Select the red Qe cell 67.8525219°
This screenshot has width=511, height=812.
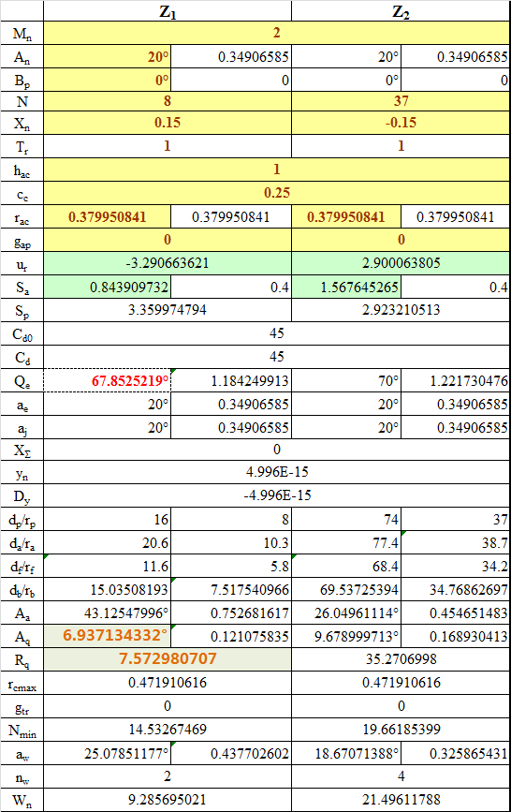(108, 380)
